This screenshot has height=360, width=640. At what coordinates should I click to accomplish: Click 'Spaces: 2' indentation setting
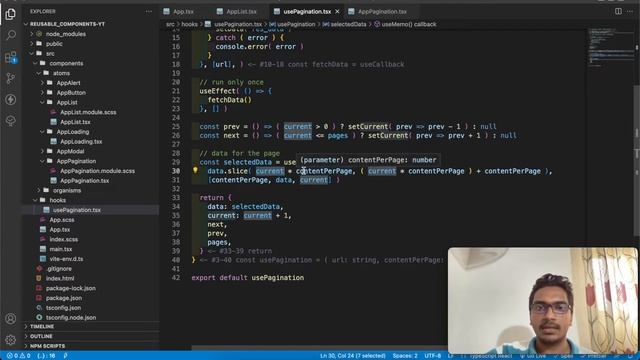[x=405, y=356]
